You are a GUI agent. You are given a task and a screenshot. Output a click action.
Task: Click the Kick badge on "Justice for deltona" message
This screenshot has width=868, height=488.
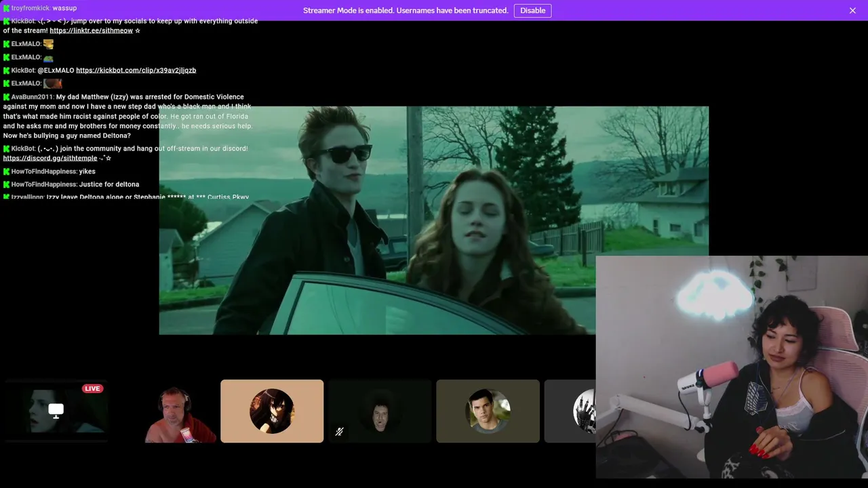[x=6, y=184]
